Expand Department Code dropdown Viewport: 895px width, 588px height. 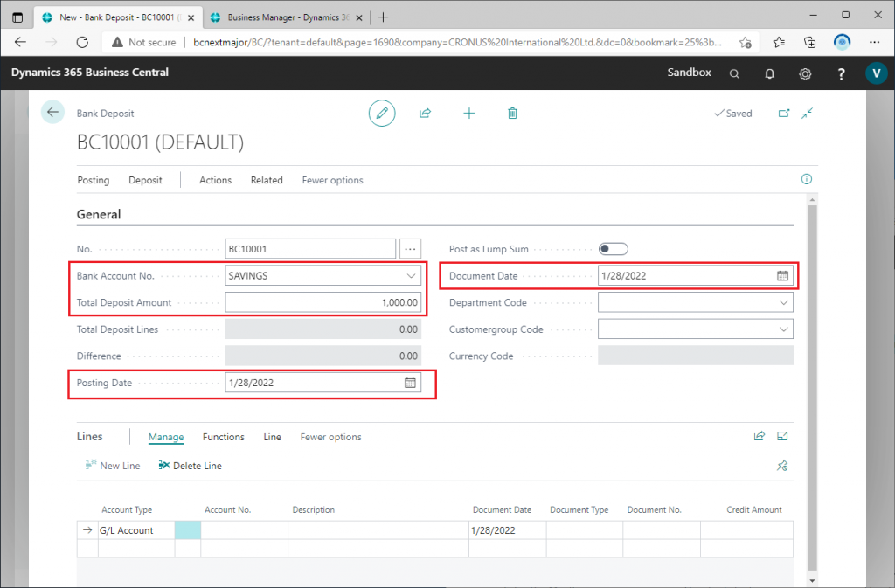(783, 302)
